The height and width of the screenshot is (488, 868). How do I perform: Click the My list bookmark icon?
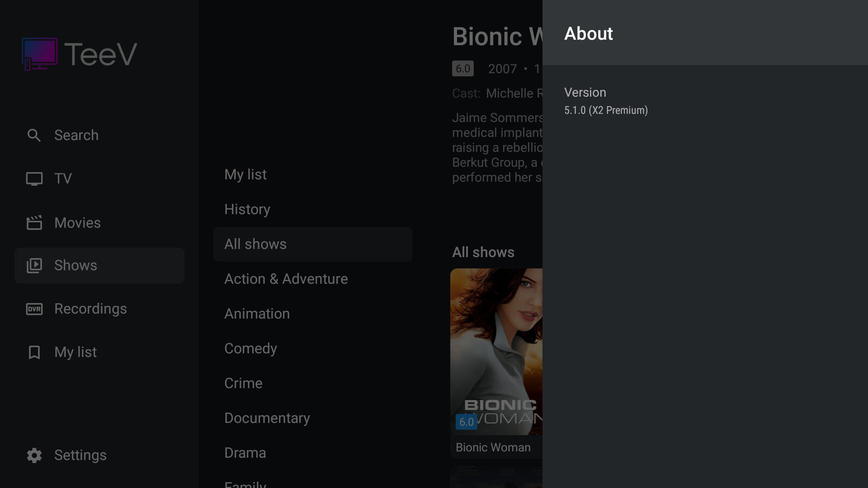pyautogui.click(x=34, y=352)
